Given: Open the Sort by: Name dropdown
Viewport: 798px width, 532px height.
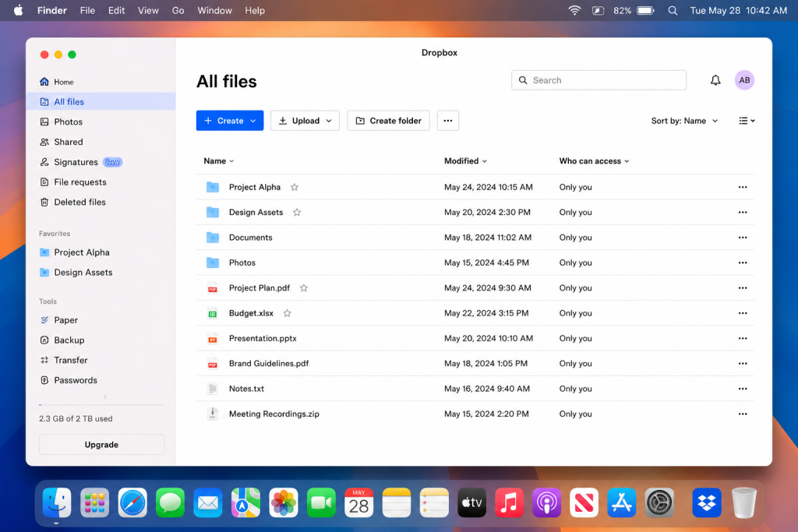Looking at the screenshot, I should click(x=684, y=121).
